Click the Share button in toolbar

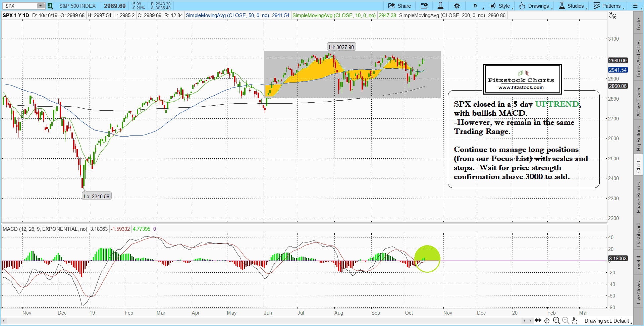(399, 6)
